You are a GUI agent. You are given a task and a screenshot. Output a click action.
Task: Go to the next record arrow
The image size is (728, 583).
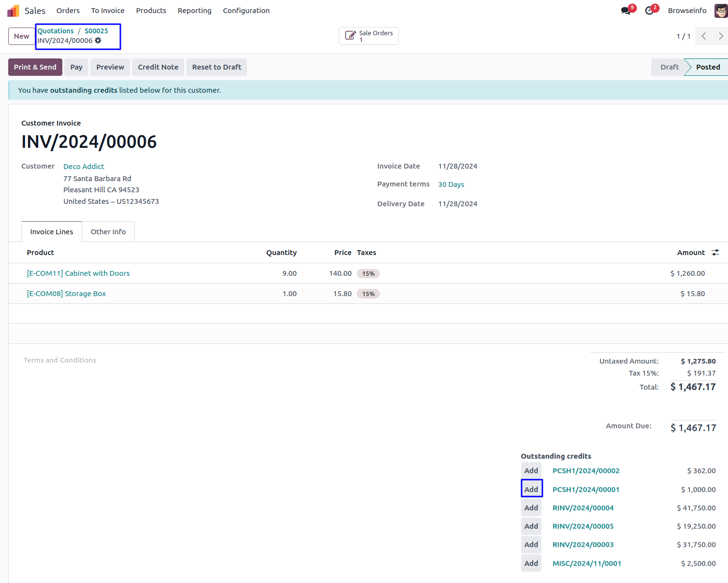click(720, 36)
